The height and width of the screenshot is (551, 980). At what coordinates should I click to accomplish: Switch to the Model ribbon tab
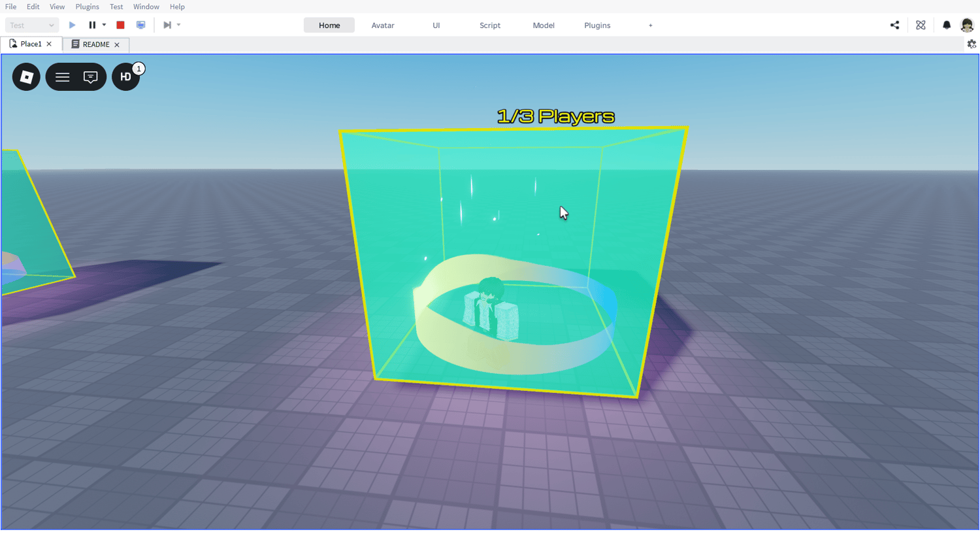click(x=544, y=25)
